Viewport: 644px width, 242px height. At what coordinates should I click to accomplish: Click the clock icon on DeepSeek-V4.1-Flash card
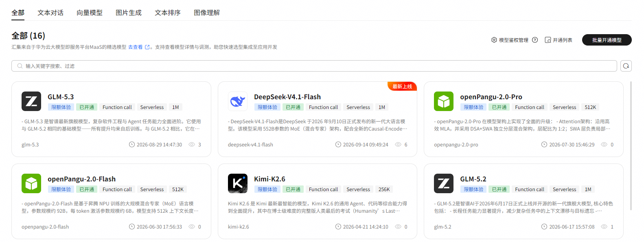click(338, 144)
